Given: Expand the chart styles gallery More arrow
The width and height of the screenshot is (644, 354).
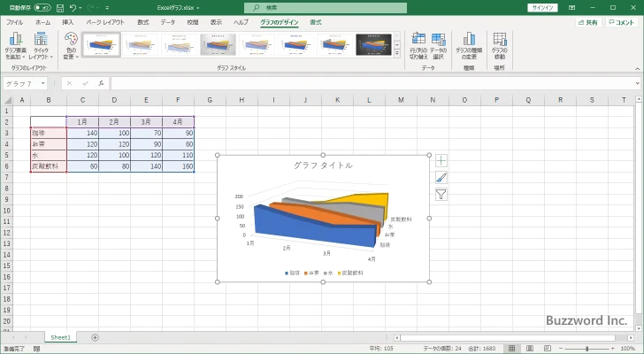Looking at the screenshot, I should pyautogui.click(x=397, y=53).
